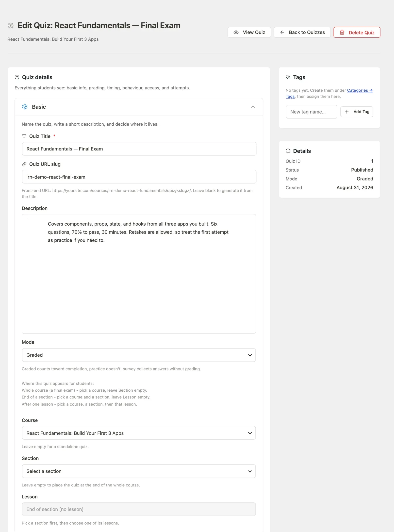Click the Quiz URL slug input field
Screen dimensions: 394x532
(x=139, y=177)
